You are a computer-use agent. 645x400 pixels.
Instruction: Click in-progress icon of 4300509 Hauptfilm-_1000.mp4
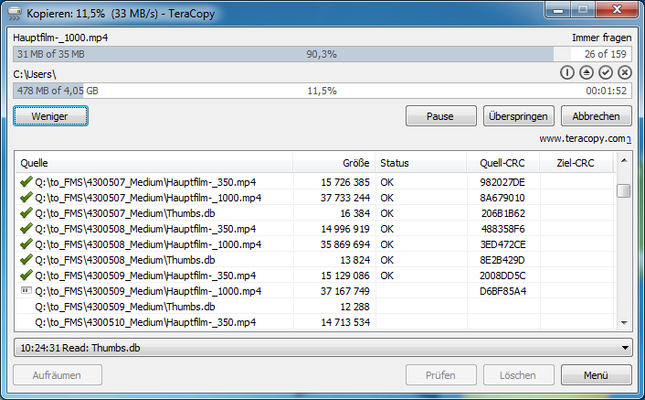click(x=25, y=291)
